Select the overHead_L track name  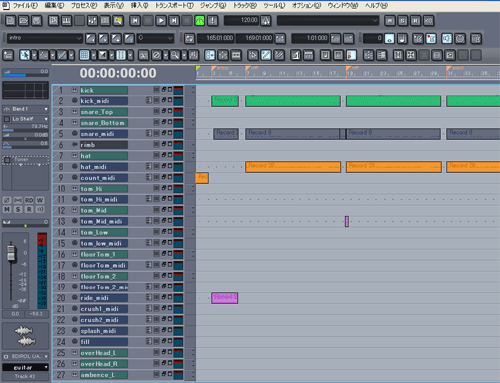pyautogui.click(x=104, y=353)
